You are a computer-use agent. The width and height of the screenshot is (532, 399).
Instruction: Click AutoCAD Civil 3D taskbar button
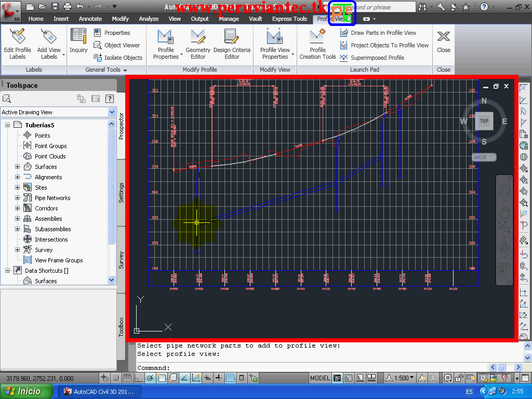tap(100, 392)
